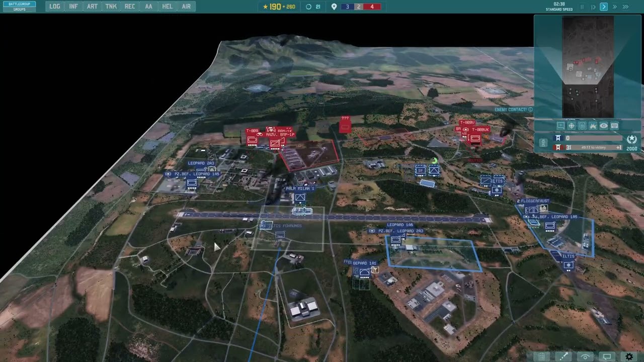Toggle the eye visibility overlay
This screenshot has width=644, height=362.
click(603, 126)
